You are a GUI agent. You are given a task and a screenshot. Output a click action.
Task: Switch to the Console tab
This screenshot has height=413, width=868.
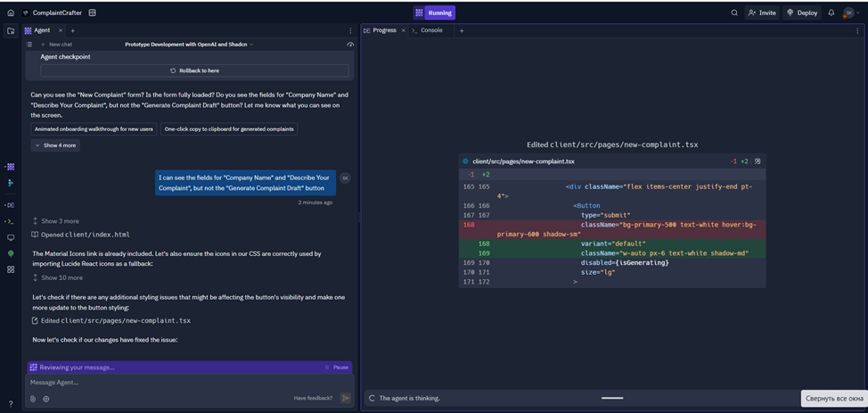click(428, 30)
